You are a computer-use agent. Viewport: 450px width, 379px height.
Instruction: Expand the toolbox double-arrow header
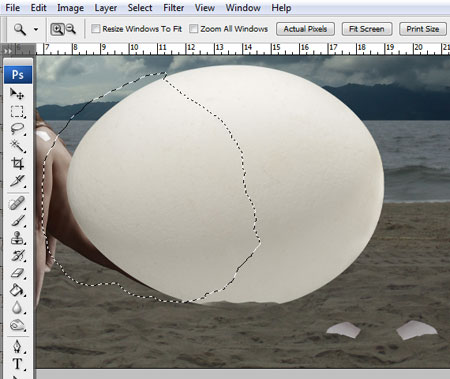[8, 51]
